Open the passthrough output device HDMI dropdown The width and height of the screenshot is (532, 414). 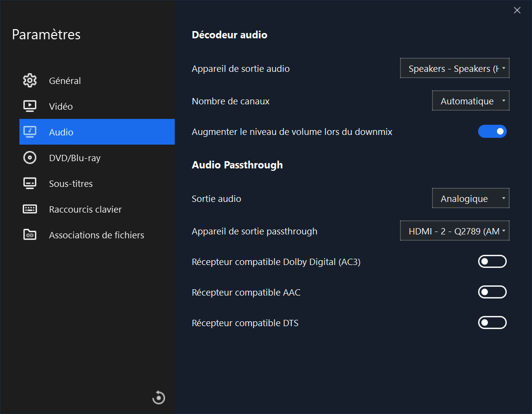pos(455,231)
